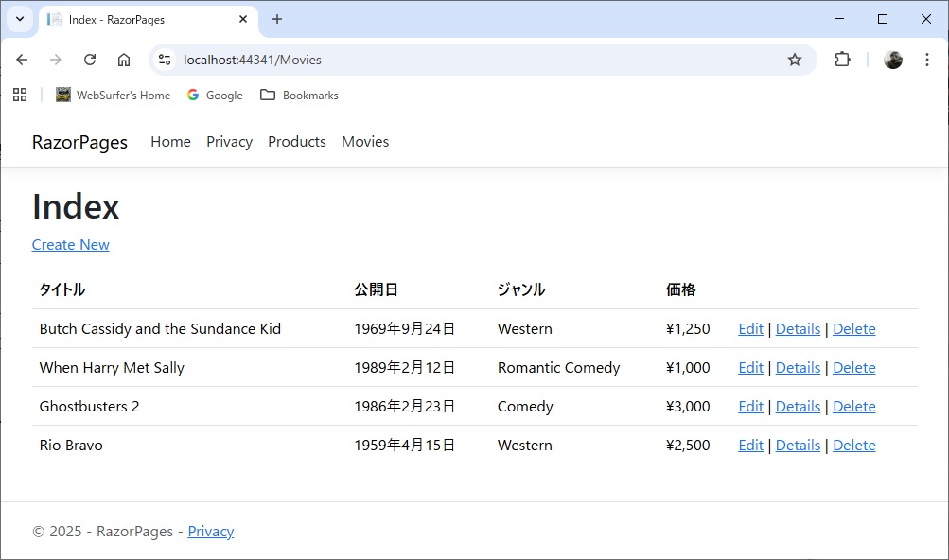This screenshot has width=949, height=560.
Task: Bookmark this page using the star icon
Action: (x=794, y=59)
